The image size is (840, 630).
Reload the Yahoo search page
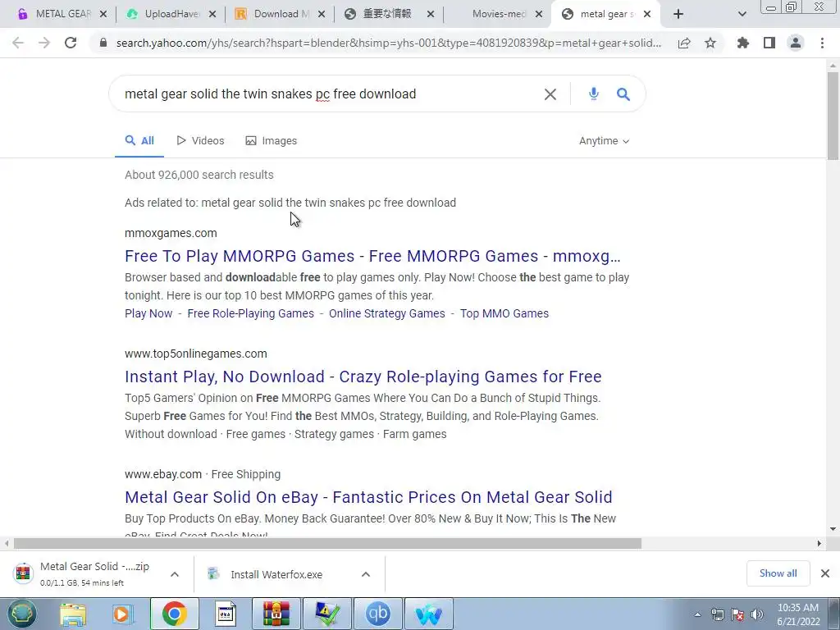coord(71,43)
